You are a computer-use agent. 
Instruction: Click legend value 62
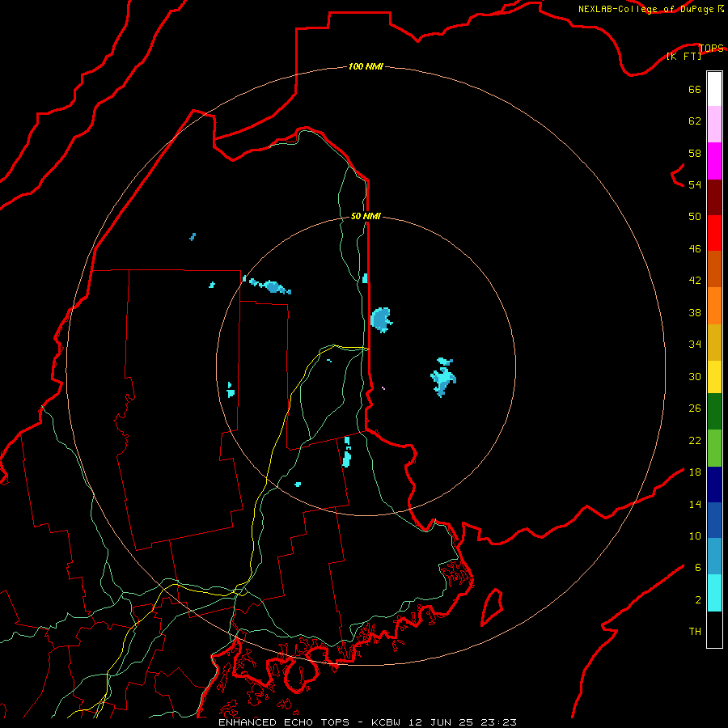695,121
